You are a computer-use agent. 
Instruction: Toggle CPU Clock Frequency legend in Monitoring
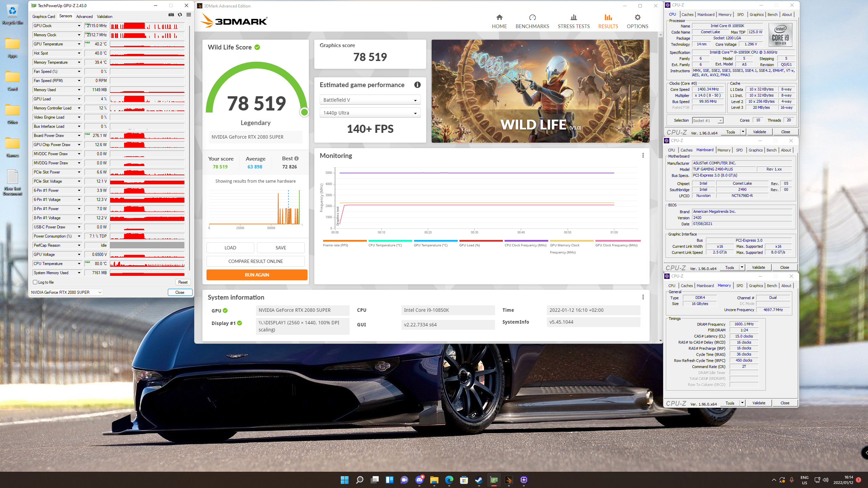pos(526,243)
